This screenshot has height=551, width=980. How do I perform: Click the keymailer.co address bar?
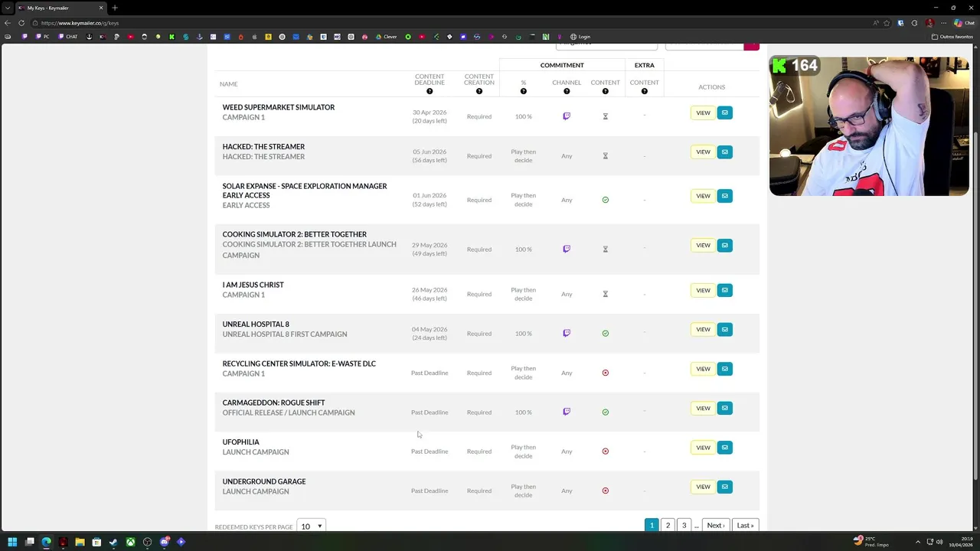click(x=459, y=23)
